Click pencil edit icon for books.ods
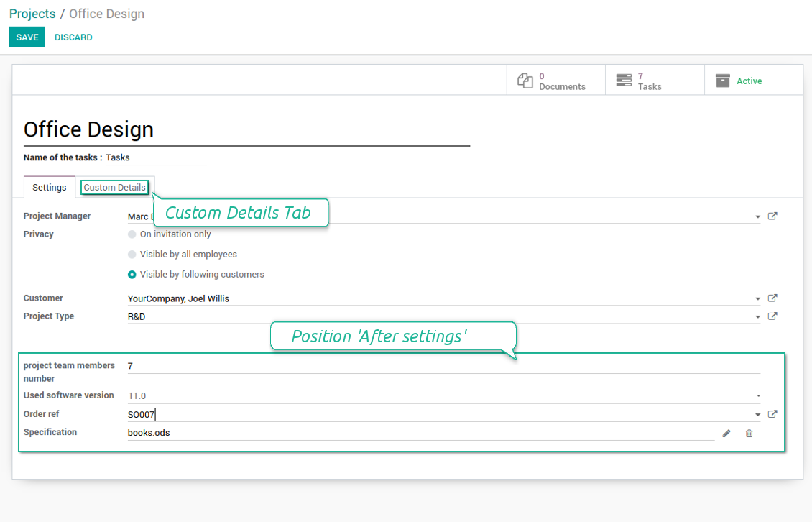The width and height of the screenshot is (812, 522). [x=726, y=434]
